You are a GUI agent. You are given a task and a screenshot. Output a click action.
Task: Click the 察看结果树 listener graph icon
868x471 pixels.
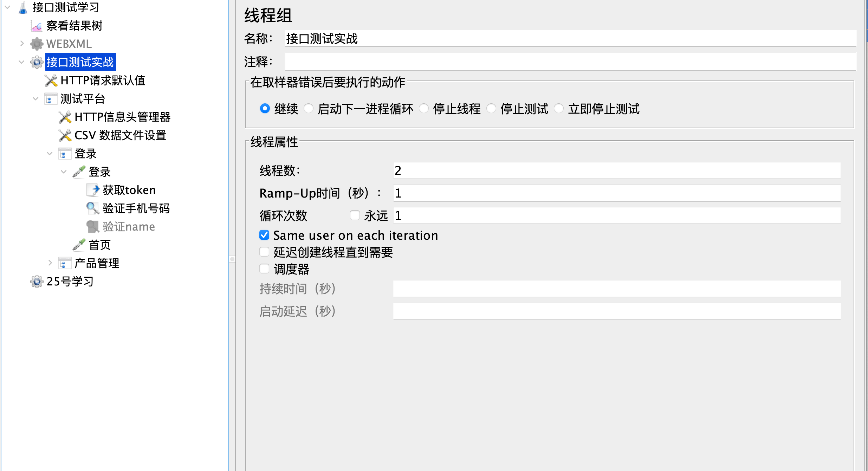[x=37, y=26]
